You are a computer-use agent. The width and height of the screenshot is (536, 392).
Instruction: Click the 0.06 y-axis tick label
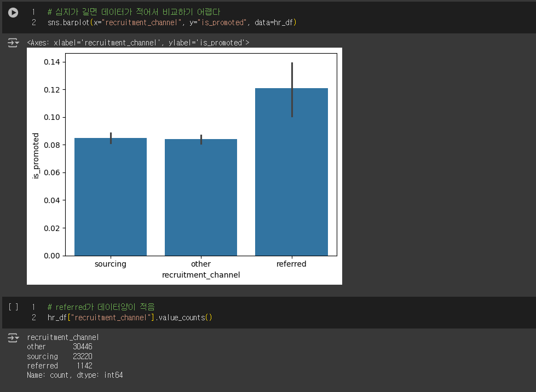point(51,172)
